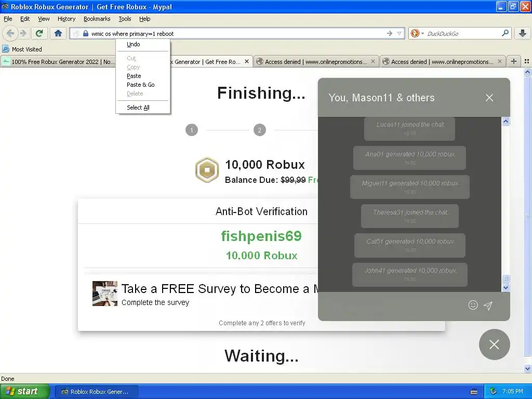Open the Most Visited bookmarks folder
This screenshot has width=532, height=399.
(22, 49)
